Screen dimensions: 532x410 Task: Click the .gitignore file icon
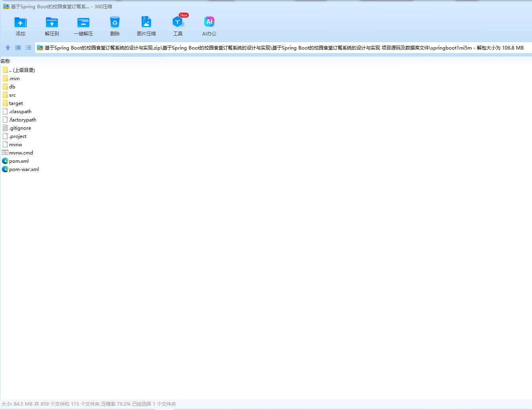coord(5,128)
